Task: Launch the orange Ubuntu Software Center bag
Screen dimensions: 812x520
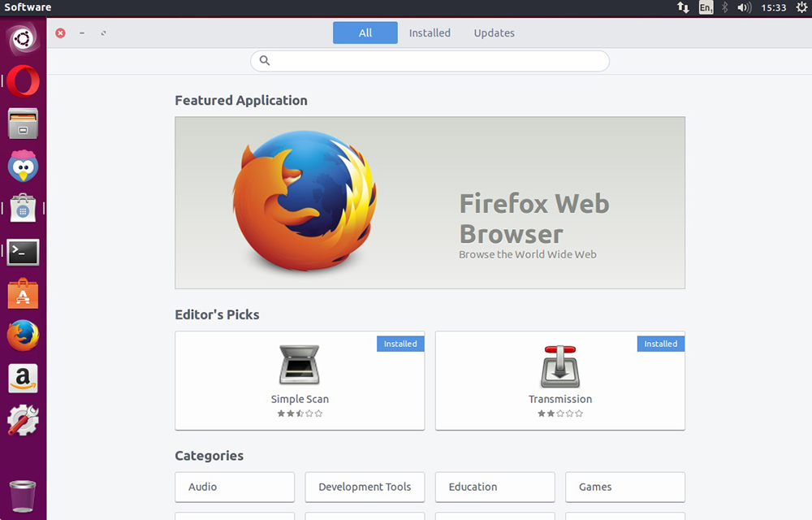Action: 23,293
